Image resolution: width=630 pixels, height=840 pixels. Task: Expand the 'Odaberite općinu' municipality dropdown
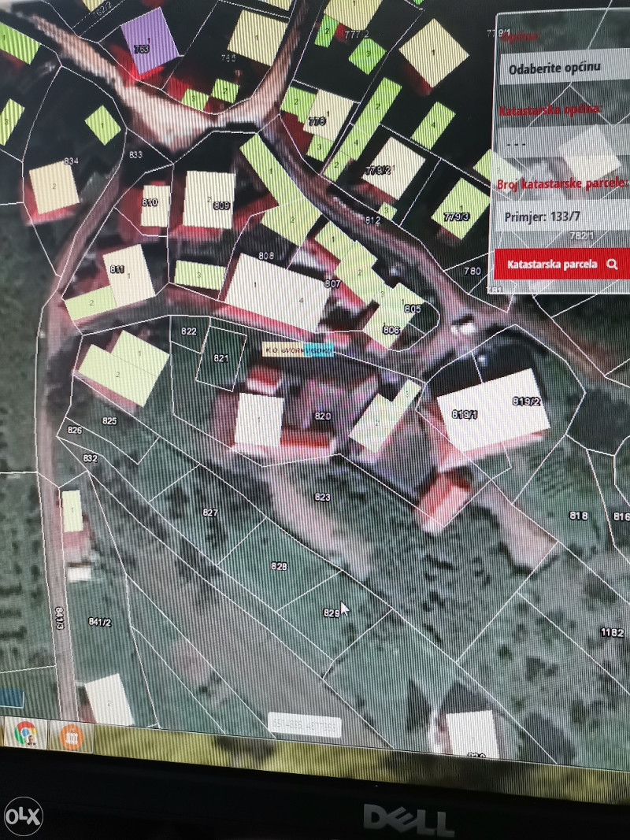(565, 68)
